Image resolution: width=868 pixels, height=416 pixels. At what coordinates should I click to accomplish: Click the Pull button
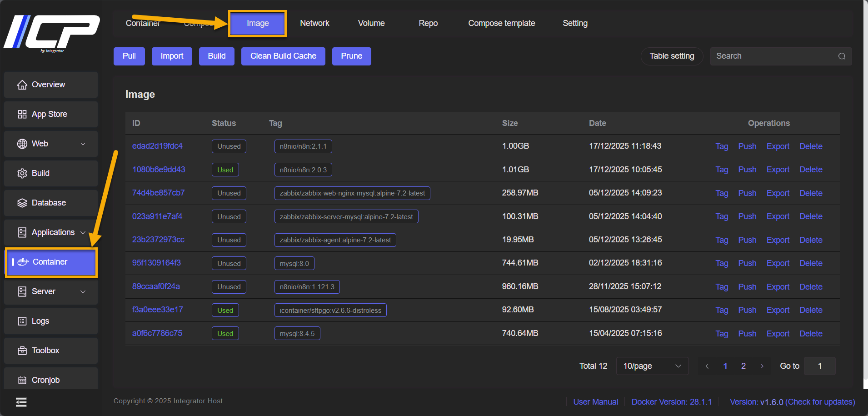click(129, 56)
